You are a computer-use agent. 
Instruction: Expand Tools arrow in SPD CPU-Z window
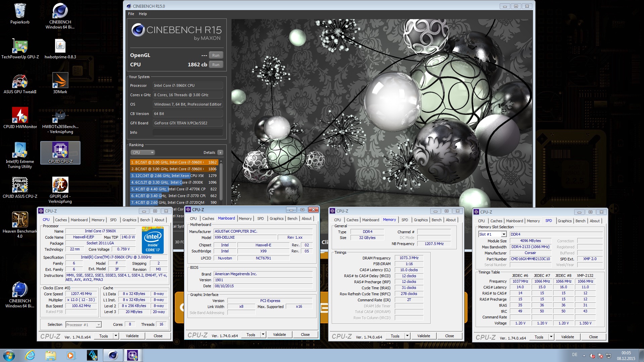click(551, 337)
